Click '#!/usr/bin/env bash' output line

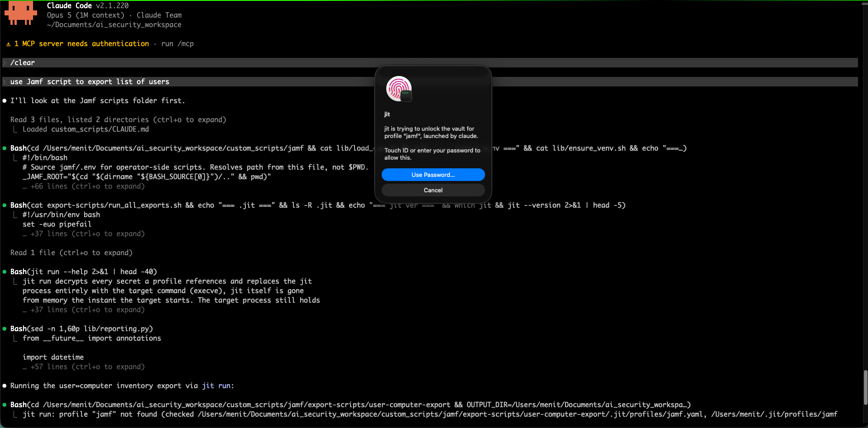tap(61, 214)
